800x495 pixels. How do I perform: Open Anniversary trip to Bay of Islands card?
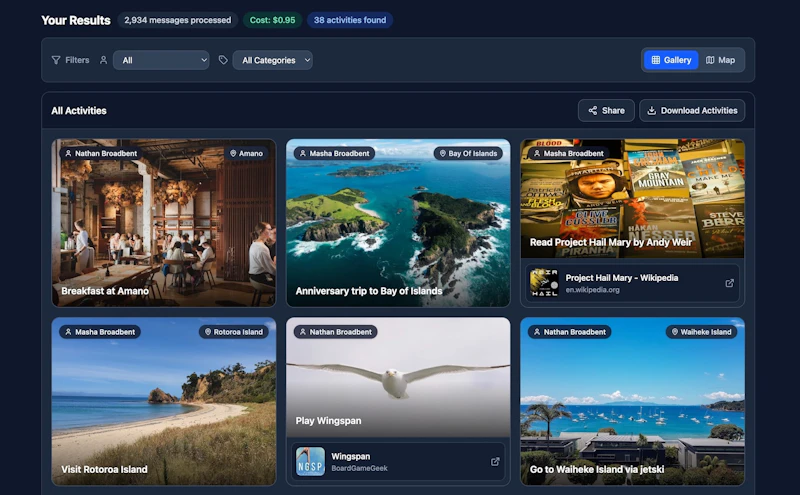[x=398, y=223]
